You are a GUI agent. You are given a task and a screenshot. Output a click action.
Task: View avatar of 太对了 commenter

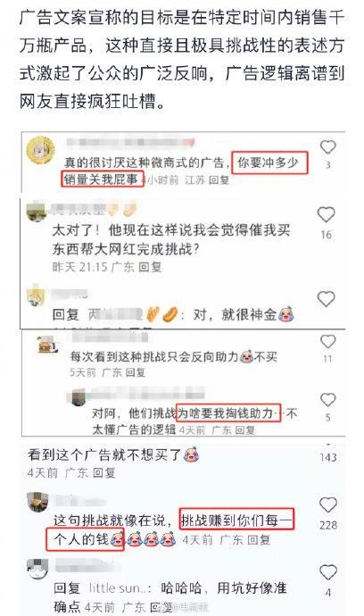(36, 212)
